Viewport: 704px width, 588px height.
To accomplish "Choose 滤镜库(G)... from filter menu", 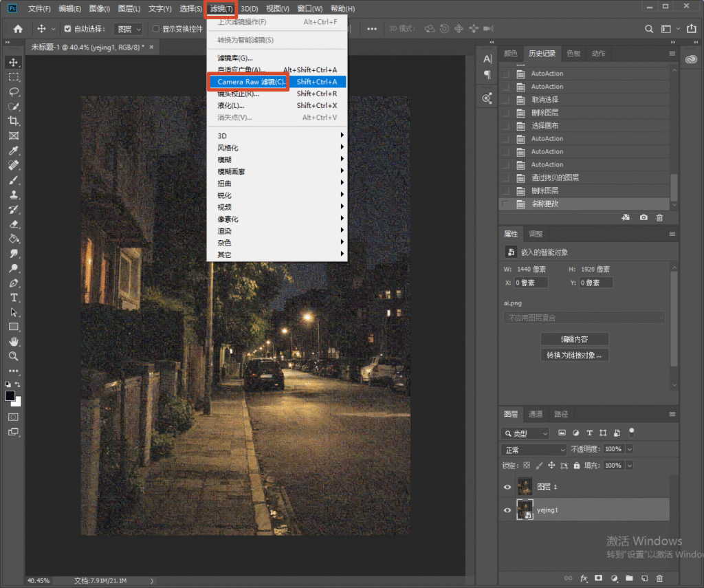I will tap(276, 58).
